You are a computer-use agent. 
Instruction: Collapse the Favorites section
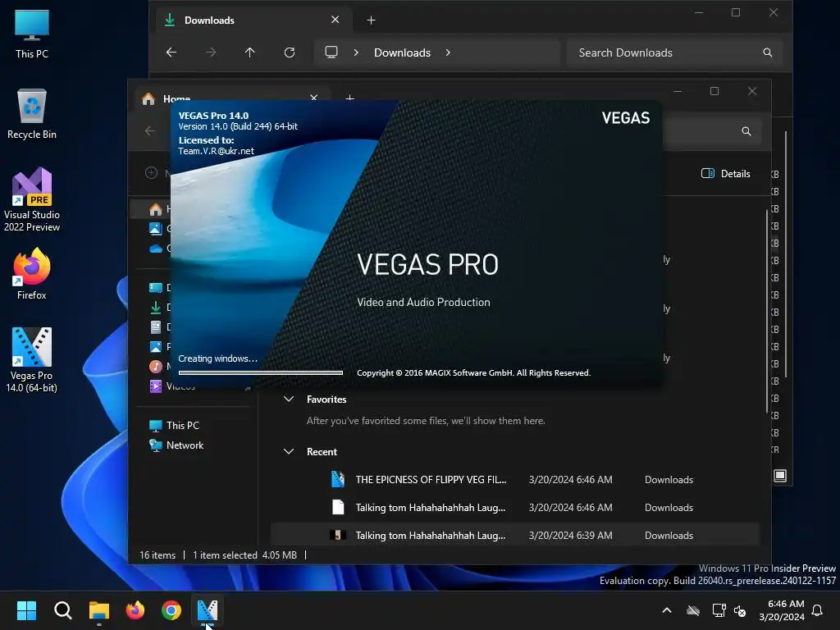[289, 399]
